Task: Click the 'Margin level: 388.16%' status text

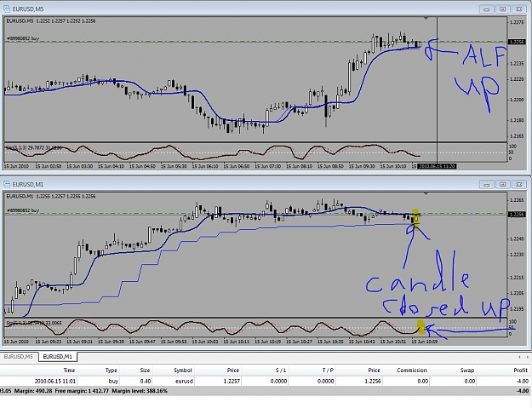Action: [140, 391]
